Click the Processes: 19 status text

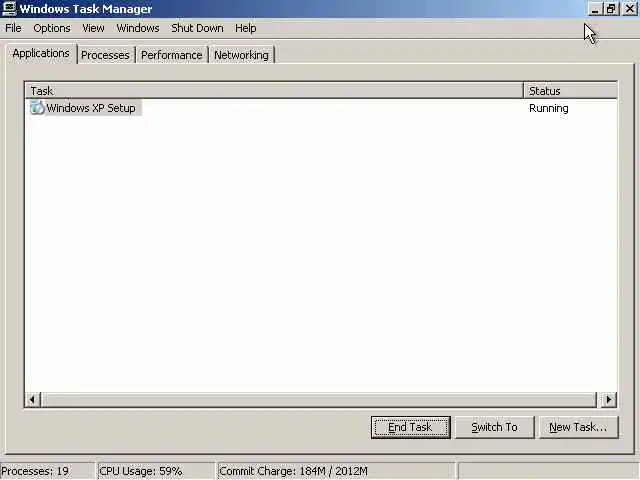click(35, 471)
